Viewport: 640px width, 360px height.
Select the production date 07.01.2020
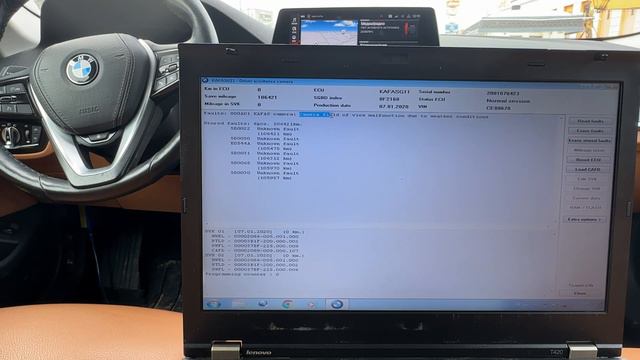[x=393, y=106]
